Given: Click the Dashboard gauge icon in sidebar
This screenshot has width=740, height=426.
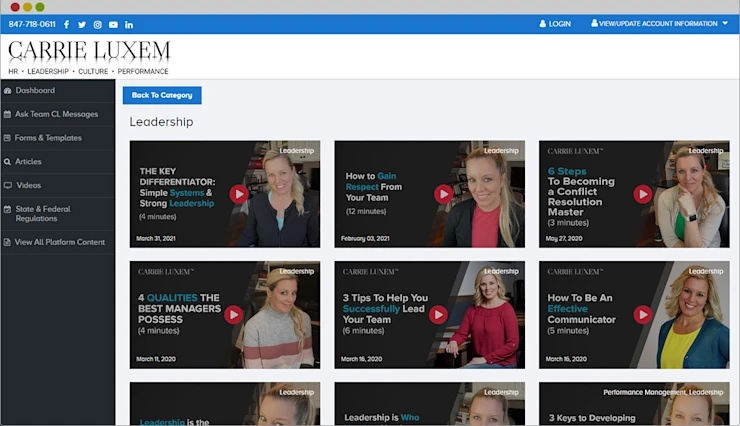Looking at the screenshot, I should click(8, 91).
